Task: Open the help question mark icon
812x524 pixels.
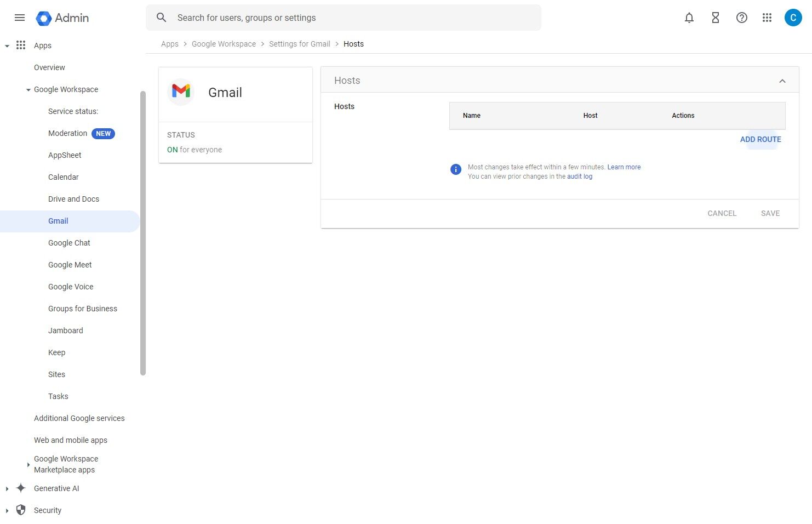Action: (x=742, y=18)
